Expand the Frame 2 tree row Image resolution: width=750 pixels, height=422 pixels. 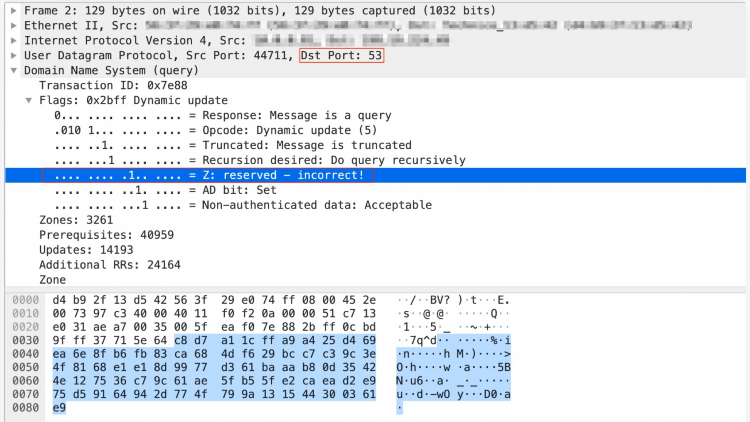tap(14, 10)
